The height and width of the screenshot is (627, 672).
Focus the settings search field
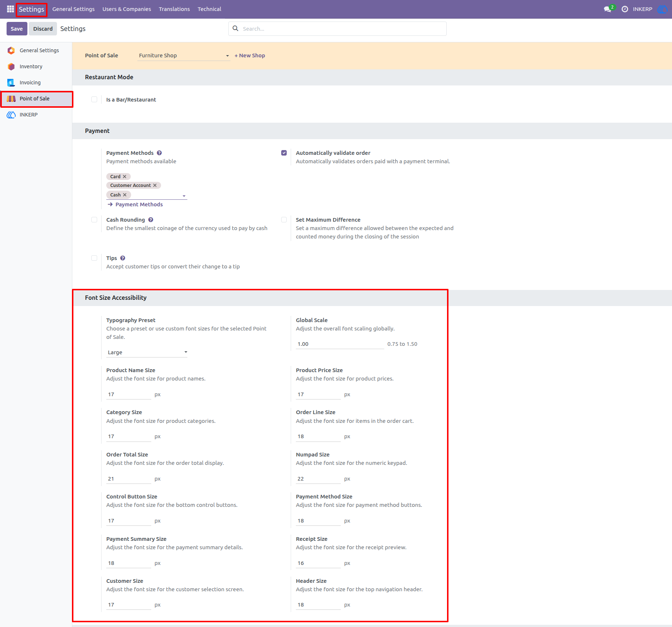[x=337, y=28]
